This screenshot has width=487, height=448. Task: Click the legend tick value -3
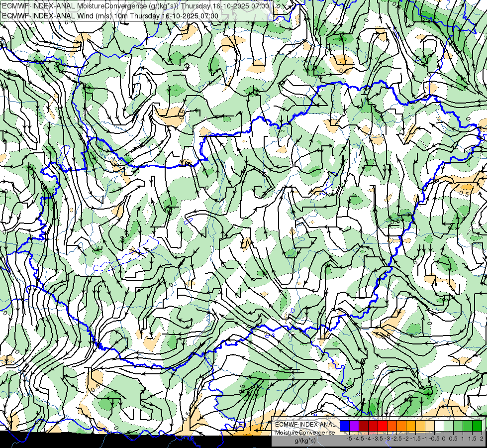[388, 439]
